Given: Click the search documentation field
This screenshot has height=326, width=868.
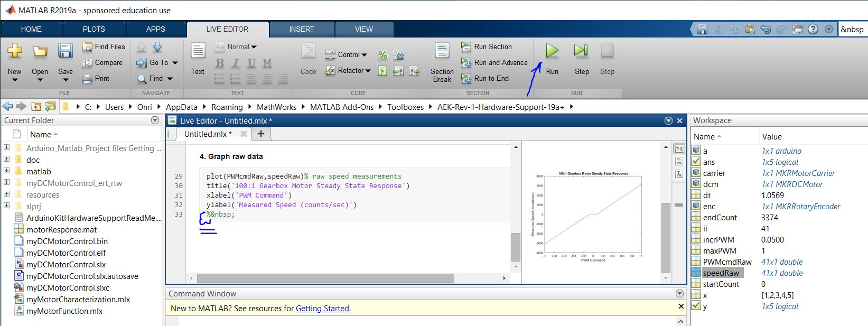Looking at the screenshot, I should (x=853, y=29).
